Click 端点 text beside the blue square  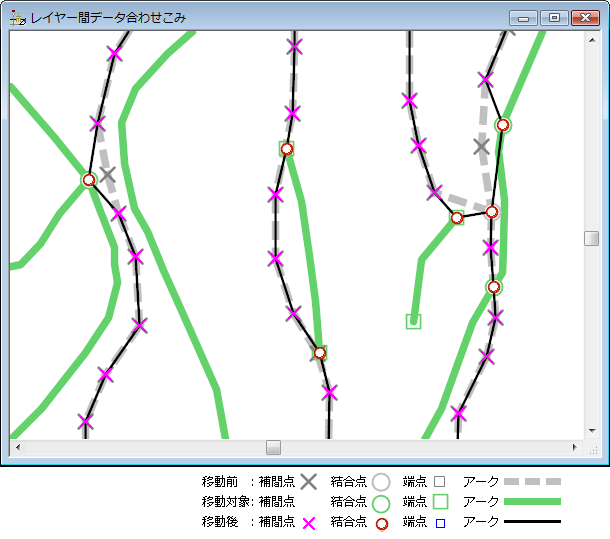tap(415, 521)
